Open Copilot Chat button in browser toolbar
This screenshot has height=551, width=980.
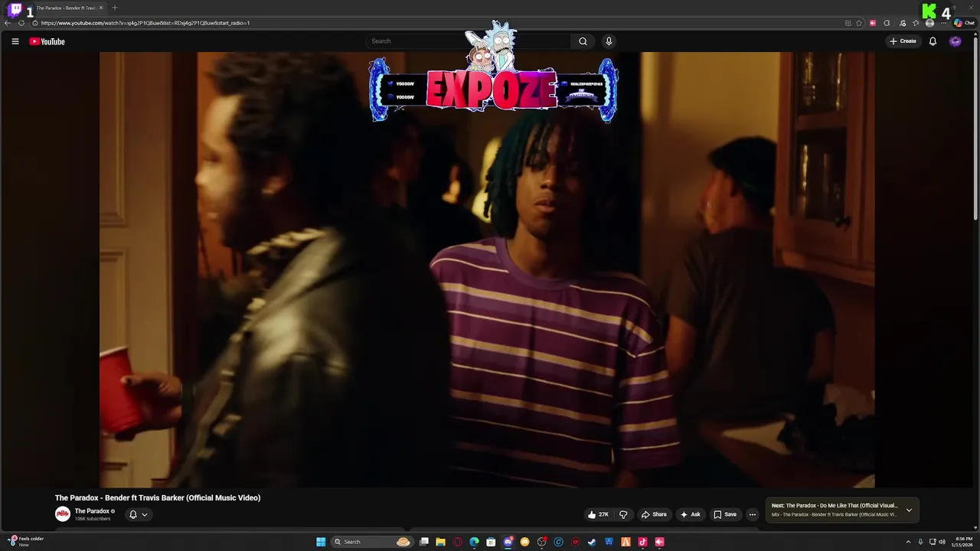click(964, 23)
